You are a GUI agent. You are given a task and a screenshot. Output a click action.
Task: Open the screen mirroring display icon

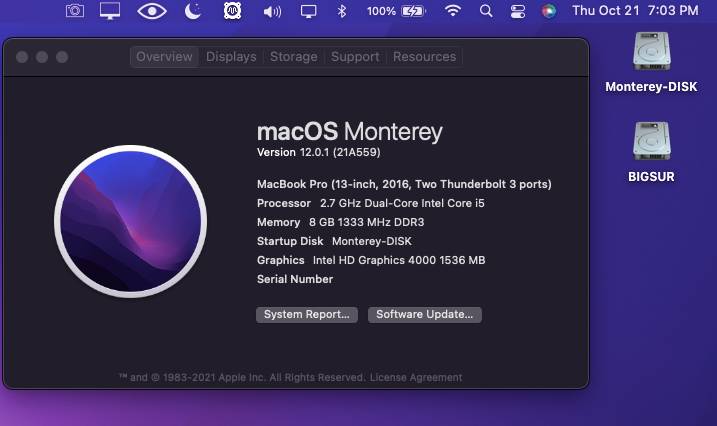tap(309, 11)
